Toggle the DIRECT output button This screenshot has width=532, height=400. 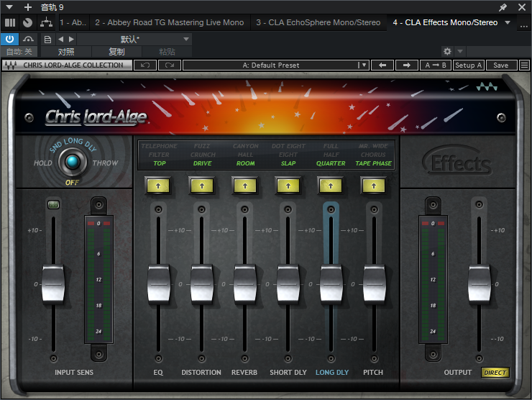point(495,373)
